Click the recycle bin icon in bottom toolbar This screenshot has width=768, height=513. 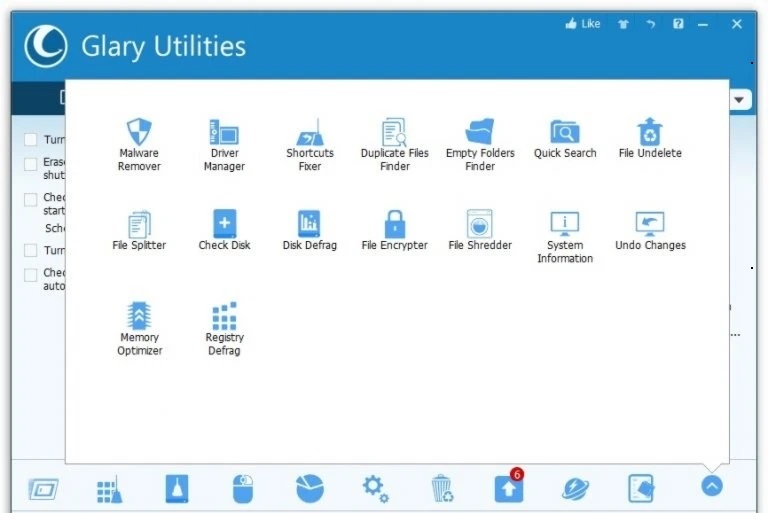(442, 488)
